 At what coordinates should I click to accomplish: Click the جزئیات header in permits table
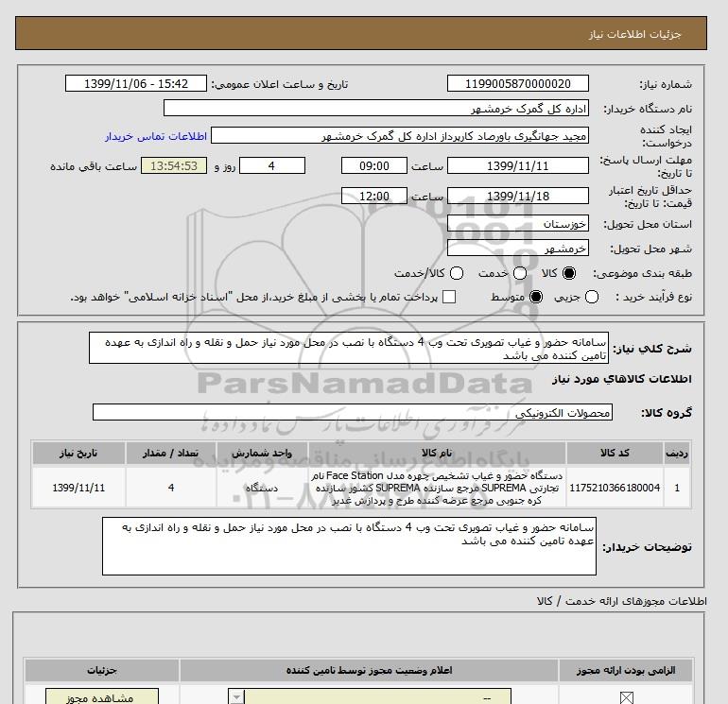pos(102,671)
